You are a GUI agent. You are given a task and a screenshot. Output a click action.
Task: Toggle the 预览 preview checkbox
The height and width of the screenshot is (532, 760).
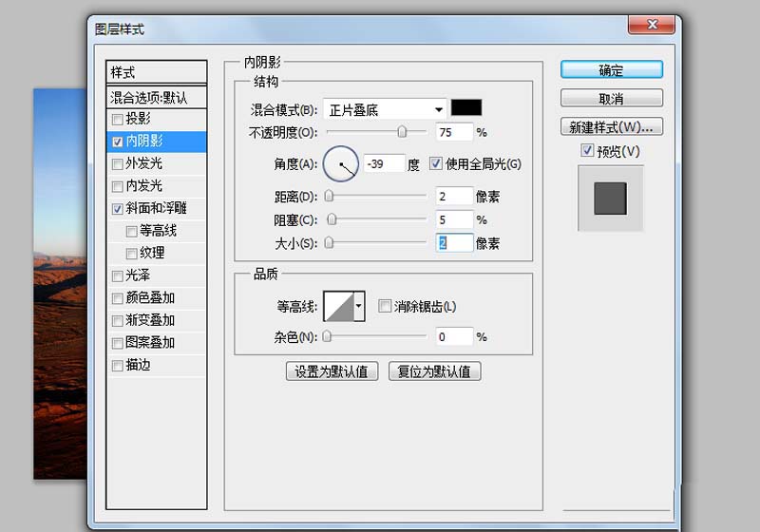point(587,151)
